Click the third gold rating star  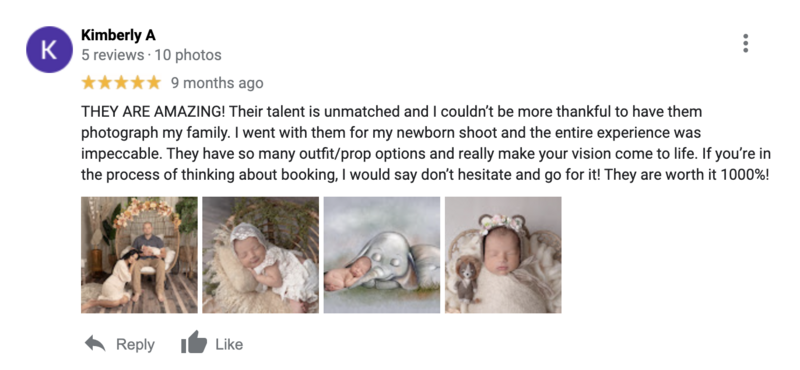pos(121,83)
